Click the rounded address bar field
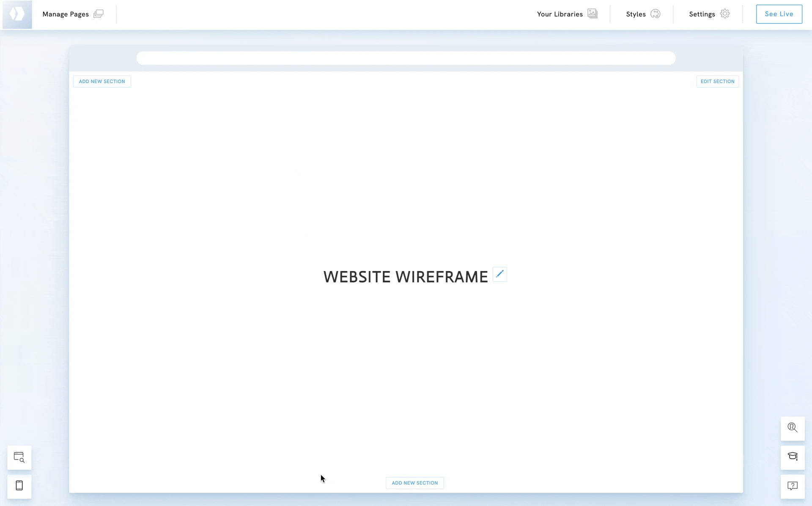The width and height of the screenshot is (812, 506). tap(406, 58)
